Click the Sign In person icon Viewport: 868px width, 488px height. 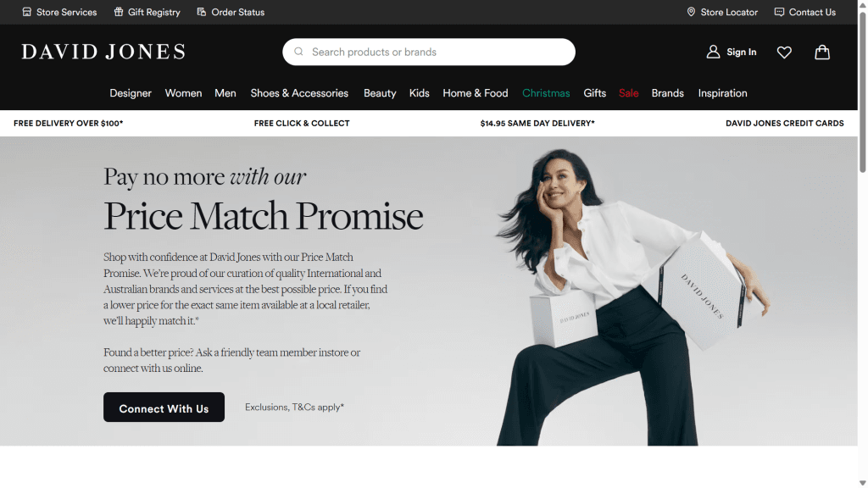[713, 52]
